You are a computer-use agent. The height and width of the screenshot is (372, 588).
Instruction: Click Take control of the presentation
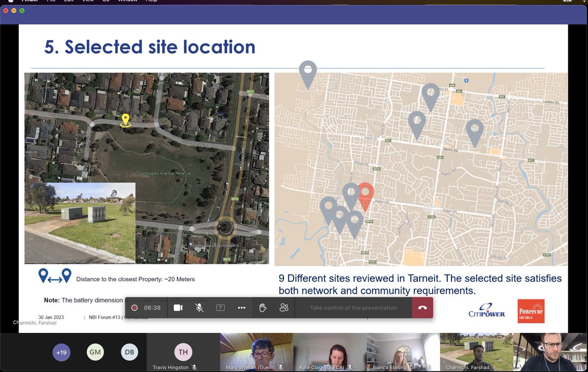[353, 308]
